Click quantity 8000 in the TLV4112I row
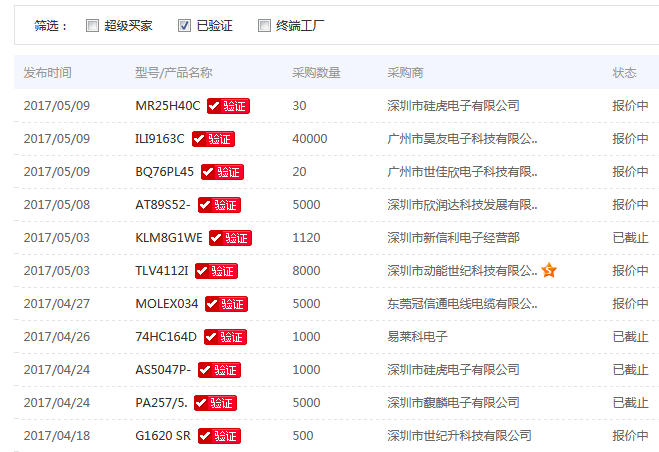This screenshot has height=452, width=659. [x=306, y=271]
